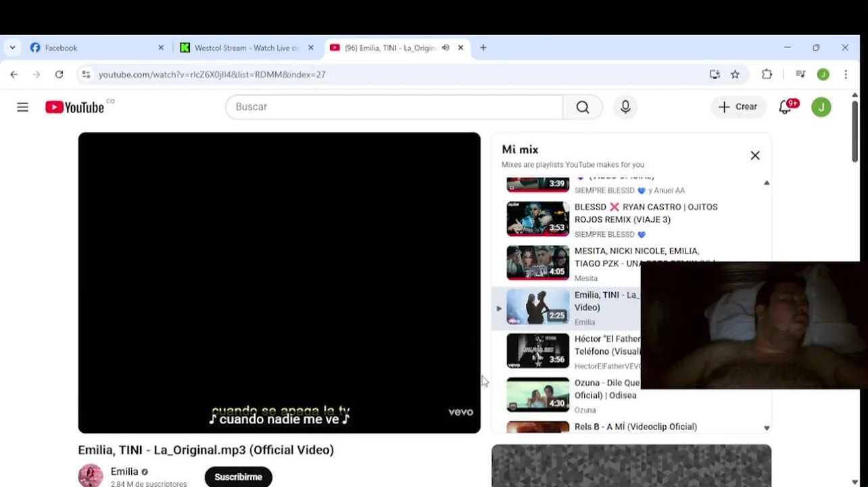Image resolution: width=868 pixels, height=487 pixels.
Task: Open the Emilia channel avatar
Action: [x=91, y=476]
